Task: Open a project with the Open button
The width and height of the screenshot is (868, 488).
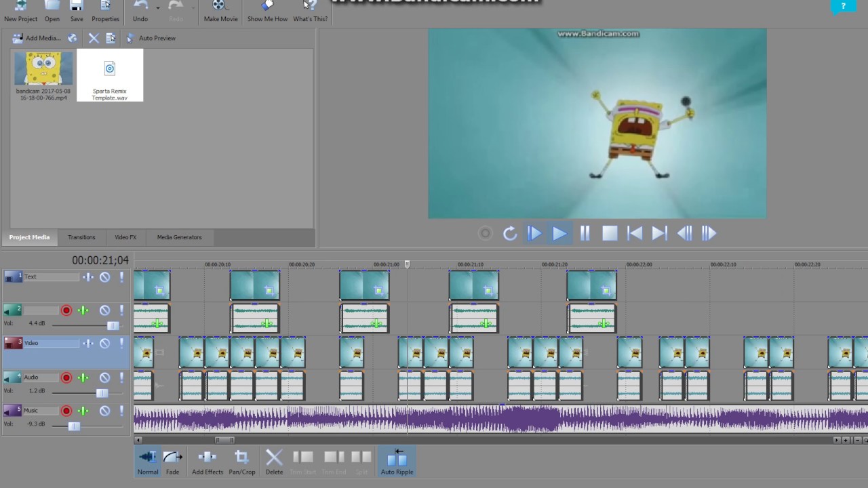Action: (x=52, y=11)
